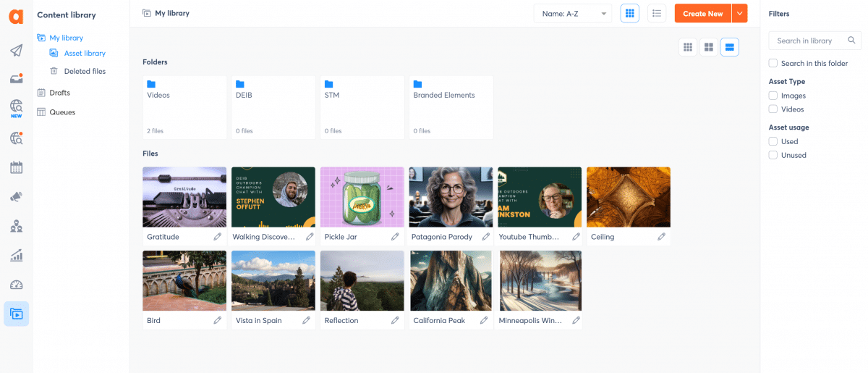
Task: Open the Name: A-Z sort dropdown
Action: coord(573,14)
